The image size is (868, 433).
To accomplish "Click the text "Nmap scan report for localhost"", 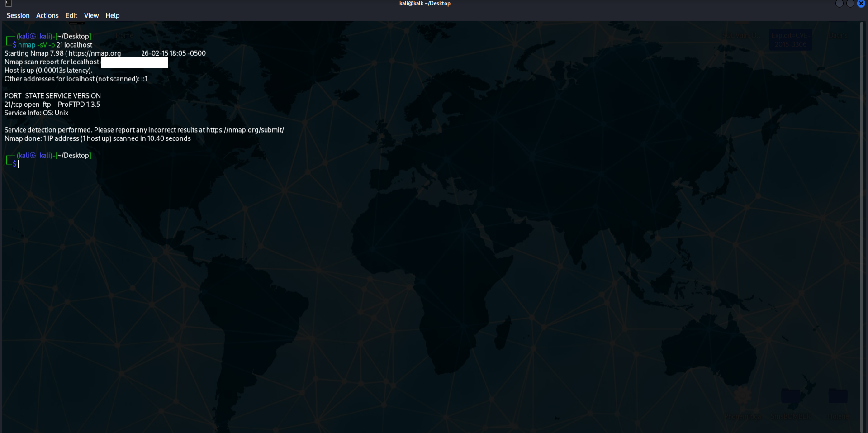I will [52, 62].
